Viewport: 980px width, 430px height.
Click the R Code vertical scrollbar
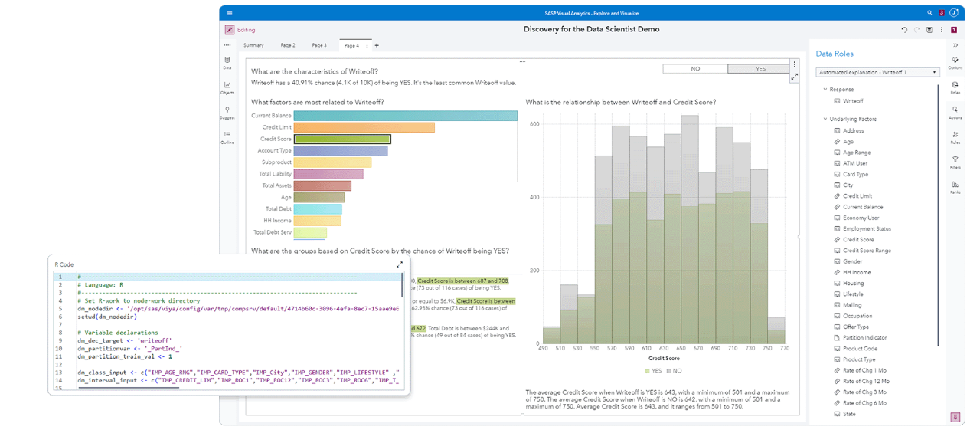click(403, 285)
